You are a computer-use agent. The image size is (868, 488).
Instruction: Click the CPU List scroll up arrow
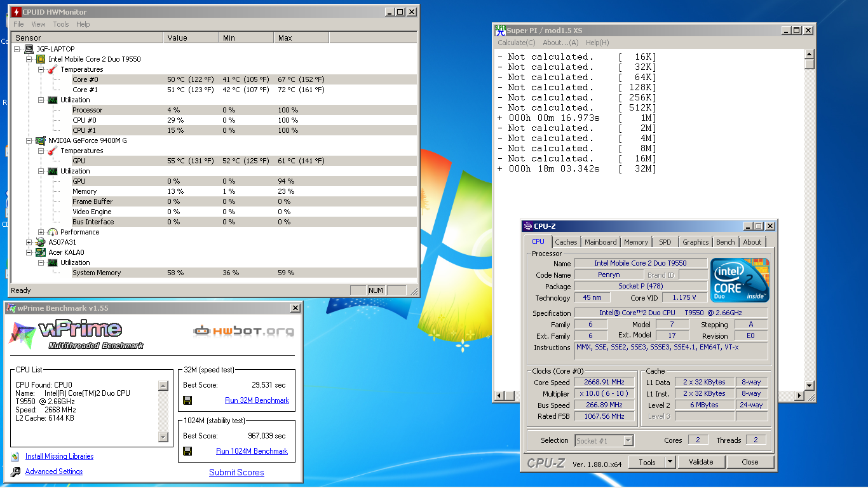pyautogui.click(x=163, y=385)
